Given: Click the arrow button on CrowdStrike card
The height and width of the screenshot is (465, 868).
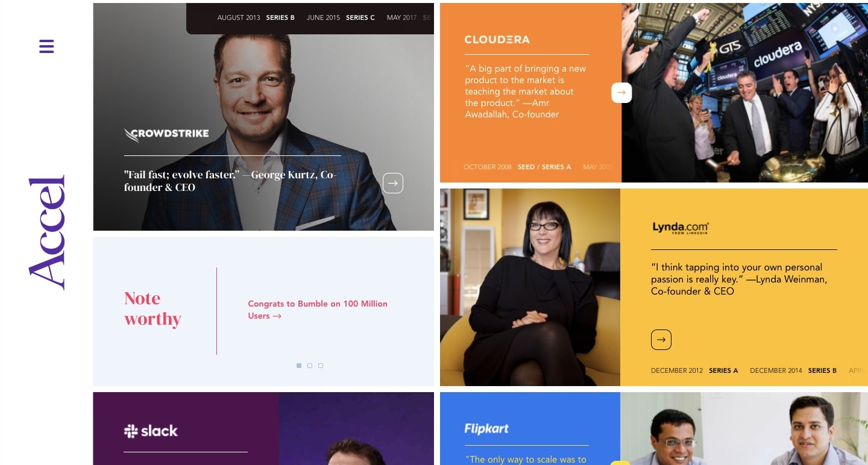Looking at the screenshot, I should [x=393, y=183].
